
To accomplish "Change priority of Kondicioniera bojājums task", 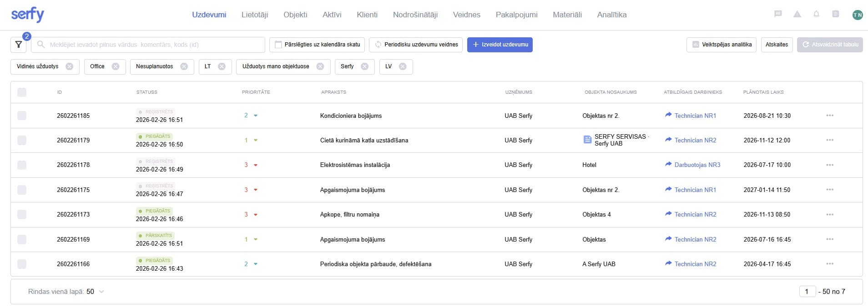I will 256,116.
